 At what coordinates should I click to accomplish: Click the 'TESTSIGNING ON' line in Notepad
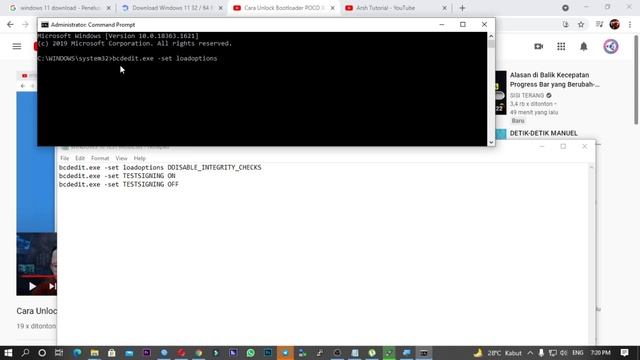point(117,176)
